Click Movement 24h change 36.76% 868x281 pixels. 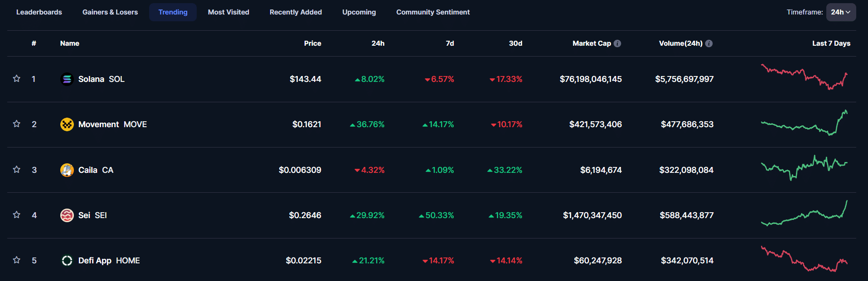tap(367, 124)
